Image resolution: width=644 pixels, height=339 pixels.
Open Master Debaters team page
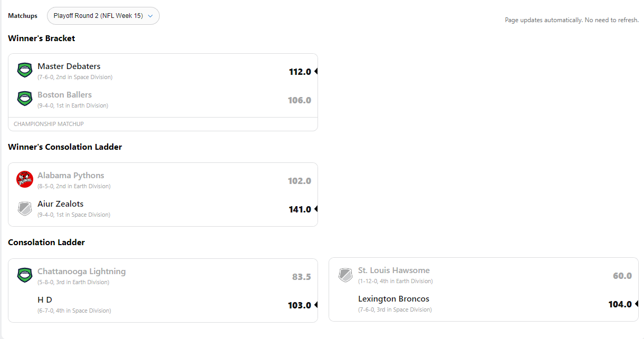pyautogui.click(x=69, y=66)
